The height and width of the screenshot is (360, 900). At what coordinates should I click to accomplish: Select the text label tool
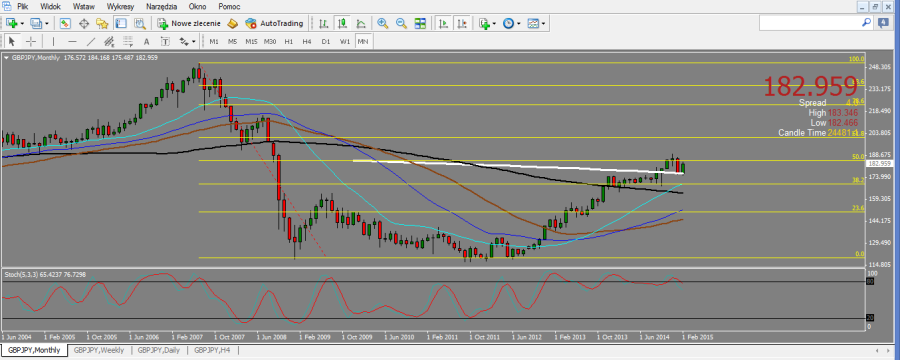pos(165,41)
